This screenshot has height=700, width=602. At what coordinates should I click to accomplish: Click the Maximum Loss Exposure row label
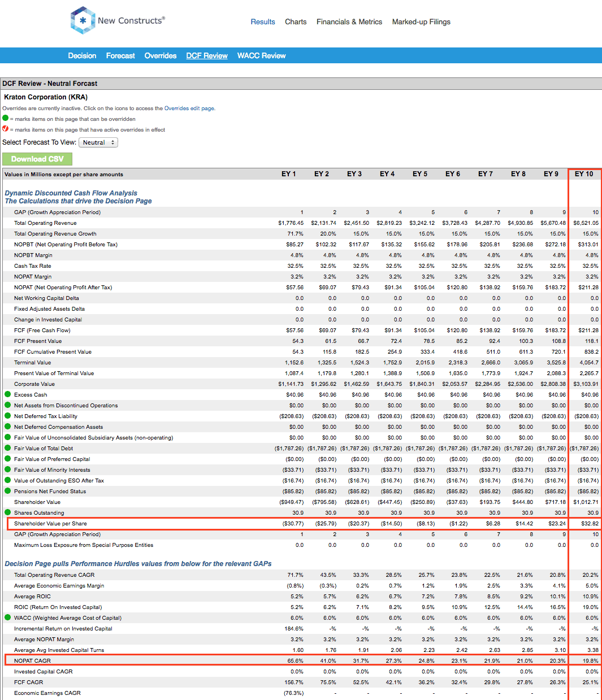click(84, 545)
